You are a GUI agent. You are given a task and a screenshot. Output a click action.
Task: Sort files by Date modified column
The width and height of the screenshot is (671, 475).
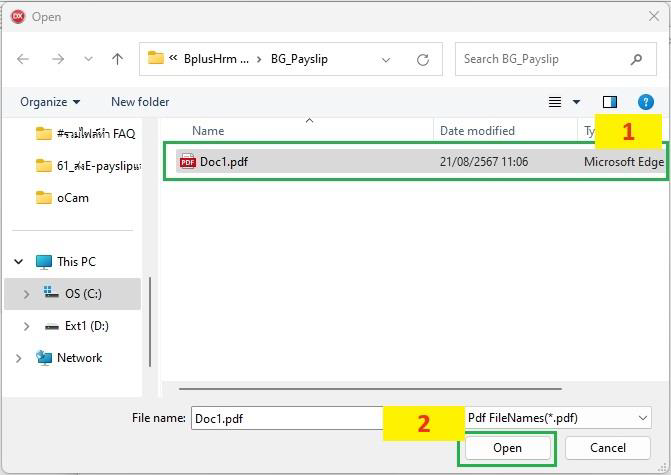click(x=477, y=131)
